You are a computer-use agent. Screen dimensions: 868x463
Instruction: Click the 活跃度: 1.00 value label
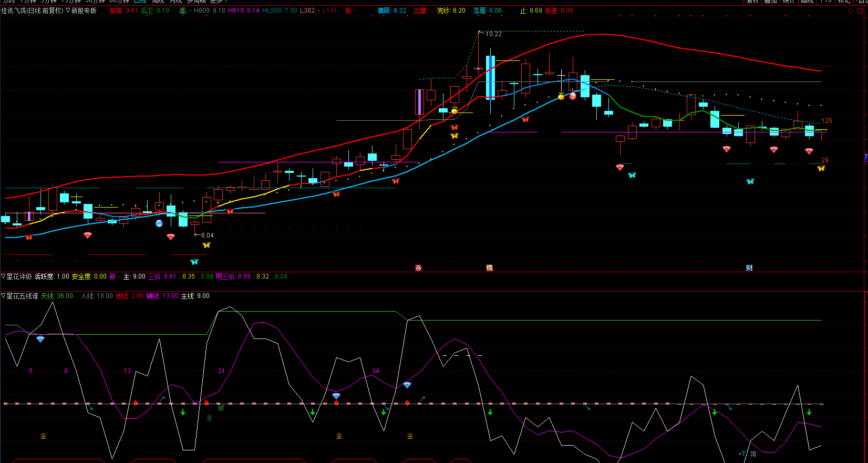51,276
